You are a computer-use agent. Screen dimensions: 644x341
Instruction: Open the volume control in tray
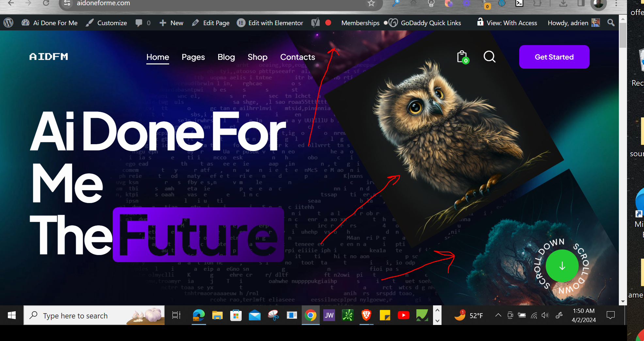[x=545, y=315]
